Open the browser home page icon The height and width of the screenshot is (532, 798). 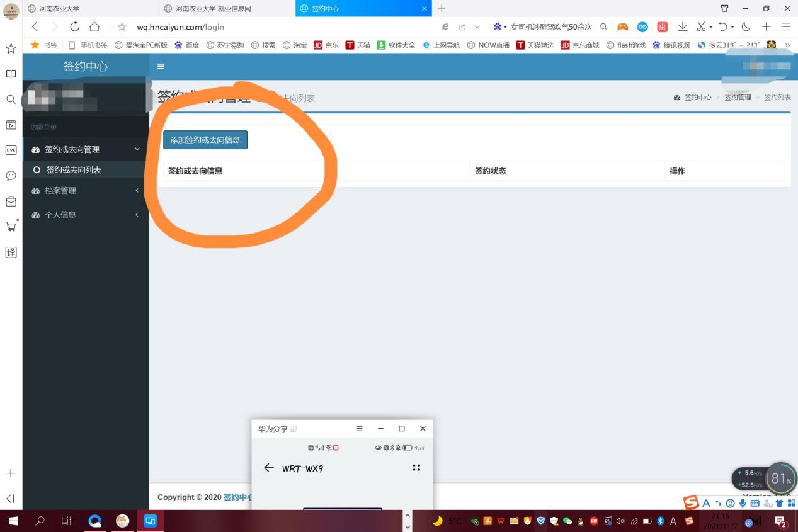coord(94,26)
